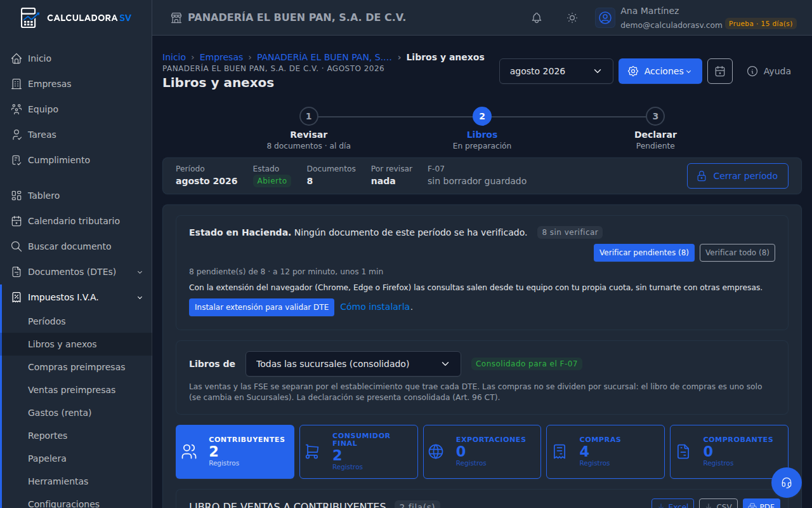Select the Contribuyentes book card
This screenshot has height=508, width=812.
click(235, 451)
